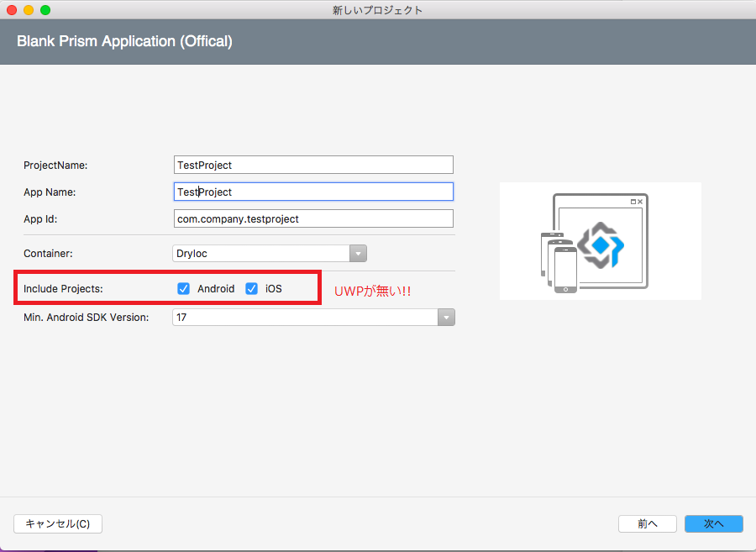Uncheck the iOS project checkbox
The width and height of the screenshot is (756, 552).
pos(252,289)
